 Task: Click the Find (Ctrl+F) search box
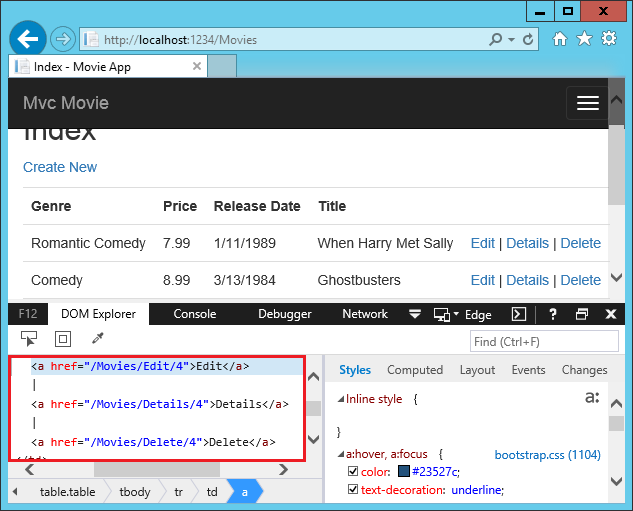click(x=543, y=342)
